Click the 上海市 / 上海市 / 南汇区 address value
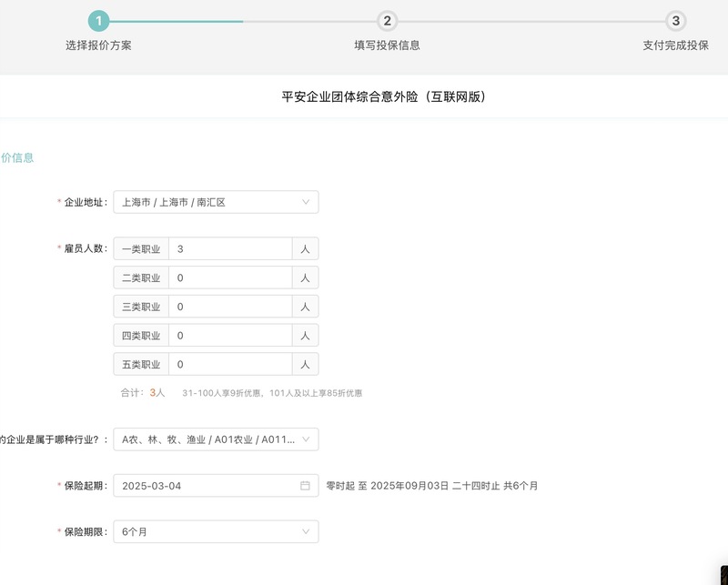728x585 pixels. tap(174, 202)
